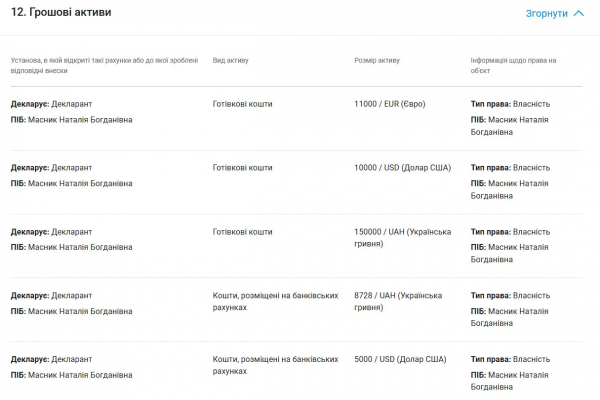Click the chevron up arrow icon
This screenshot has width=600, height=400.
click(x=579, y=13)
